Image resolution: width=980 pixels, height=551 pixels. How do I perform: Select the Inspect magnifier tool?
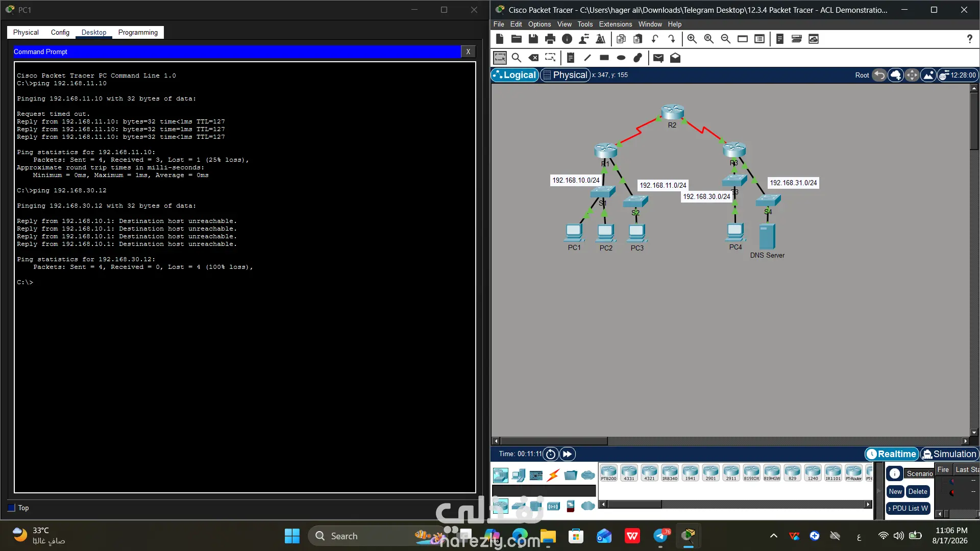click(x=516, y=58)
